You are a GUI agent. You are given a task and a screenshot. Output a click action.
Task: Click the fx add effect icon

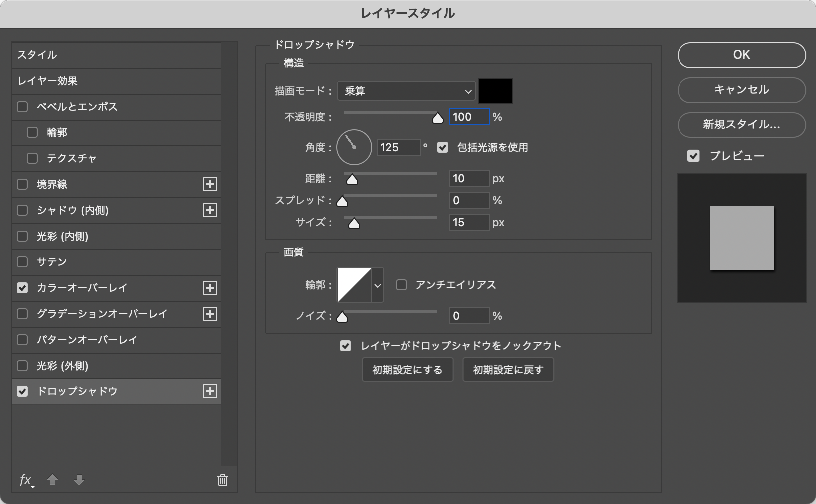(25, 480)
